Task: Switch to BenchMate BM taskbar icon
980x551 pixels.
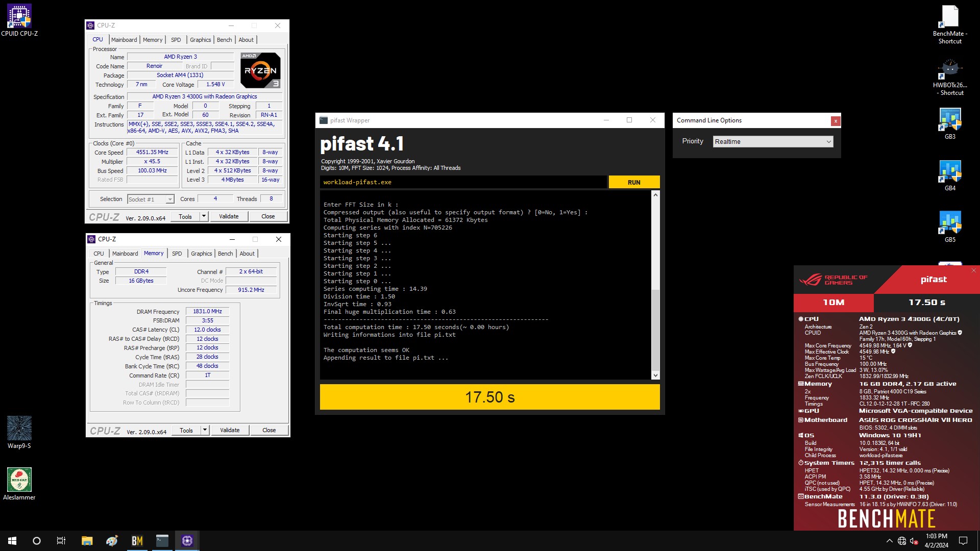Action: (x=137, y=541)
